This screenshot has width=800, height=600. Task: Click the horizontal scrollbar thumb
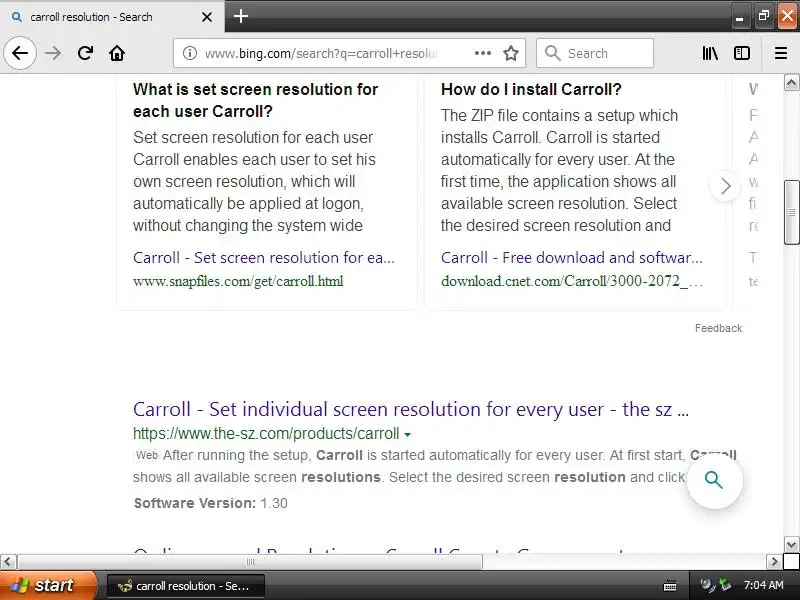pyautogui.click(x=250, y=562)
